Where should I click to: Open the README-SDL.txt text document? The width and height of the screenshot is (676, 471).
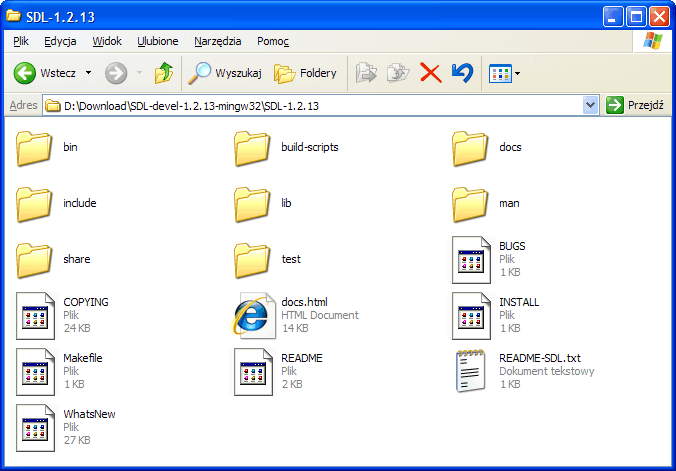(x=470, y=370)
